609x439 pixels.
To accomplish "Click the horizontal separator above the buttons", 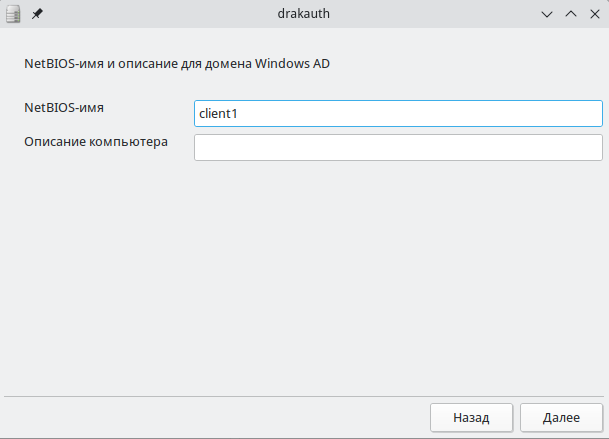I will pyautogui.click(x=304, y=396).
